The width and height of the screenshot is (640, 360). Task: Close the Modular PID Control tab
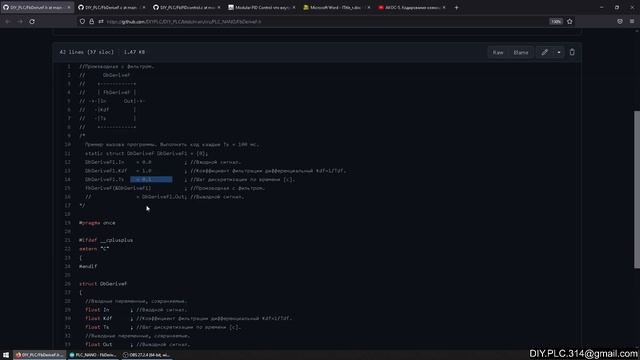click(x=294, y=7)
